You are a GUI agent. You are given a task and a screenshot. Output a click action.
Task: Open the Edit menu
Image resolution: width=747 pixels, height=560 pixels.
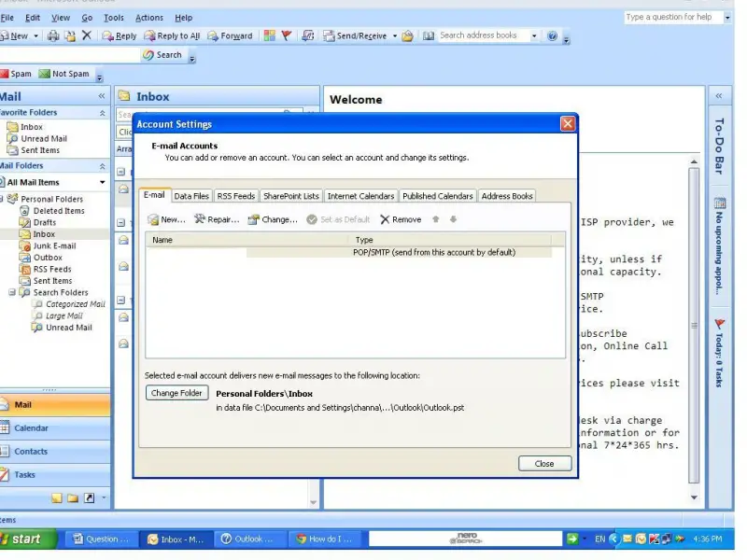coord(33,18)
